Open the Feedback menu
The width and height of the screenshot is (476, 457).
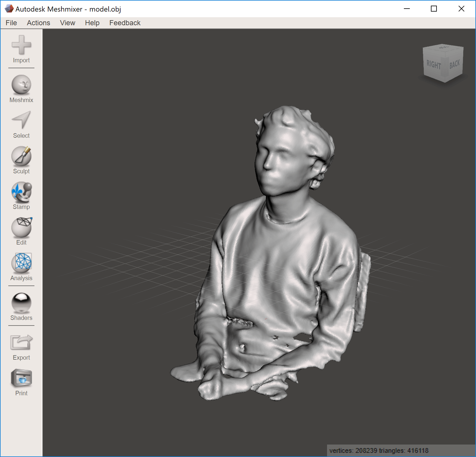pos(125,23)
